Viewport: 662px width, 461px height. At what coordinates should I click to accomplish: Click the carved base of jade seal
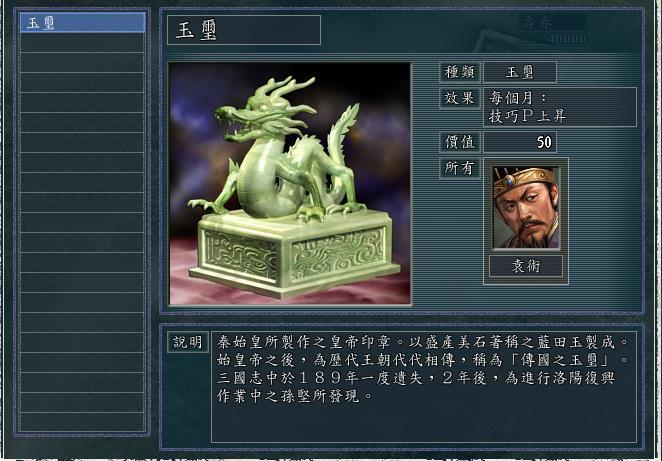[x=294, y=255]
